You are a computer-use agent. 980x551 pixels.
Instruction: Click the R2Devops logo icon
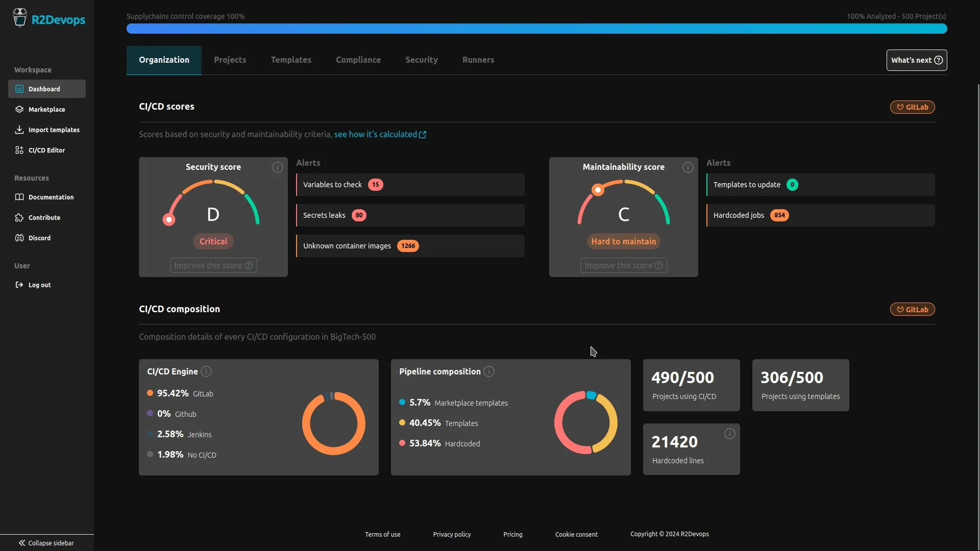click(20, 18)
